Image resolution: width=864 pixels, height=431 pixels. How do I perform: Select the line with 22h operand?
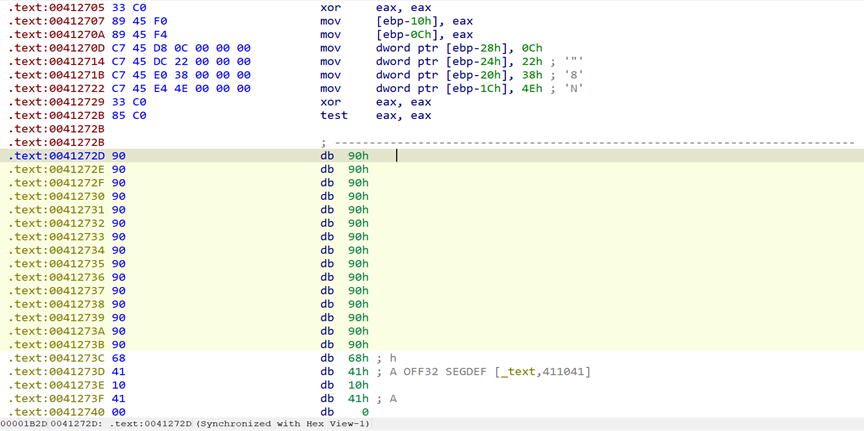(x=432, y=62)
